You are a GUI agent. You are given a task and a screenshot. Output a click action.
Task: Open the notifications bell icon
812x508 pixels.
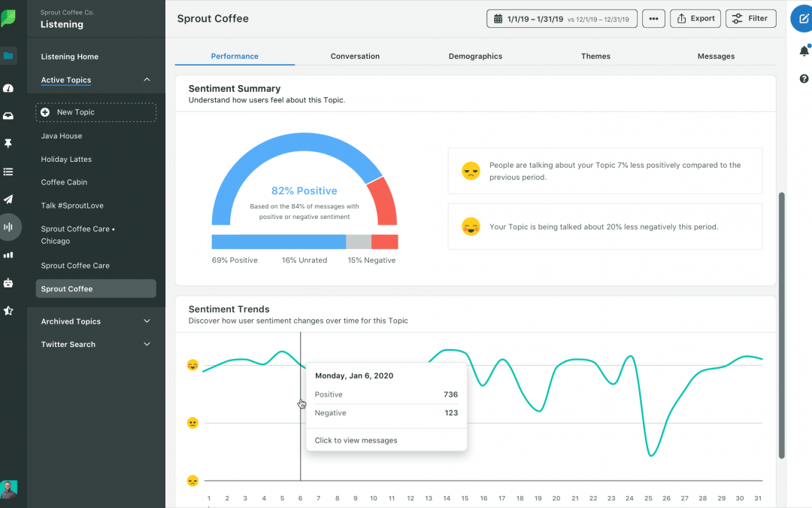click(804, 50)
